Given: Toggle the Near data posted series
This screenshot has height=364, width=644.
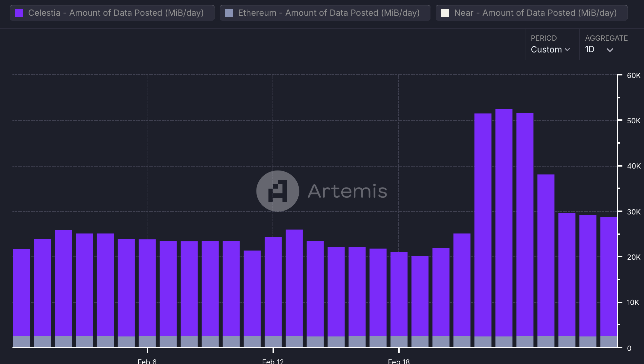Looking at the screenshot, I should pyautogui.click(x=531, y=13).
